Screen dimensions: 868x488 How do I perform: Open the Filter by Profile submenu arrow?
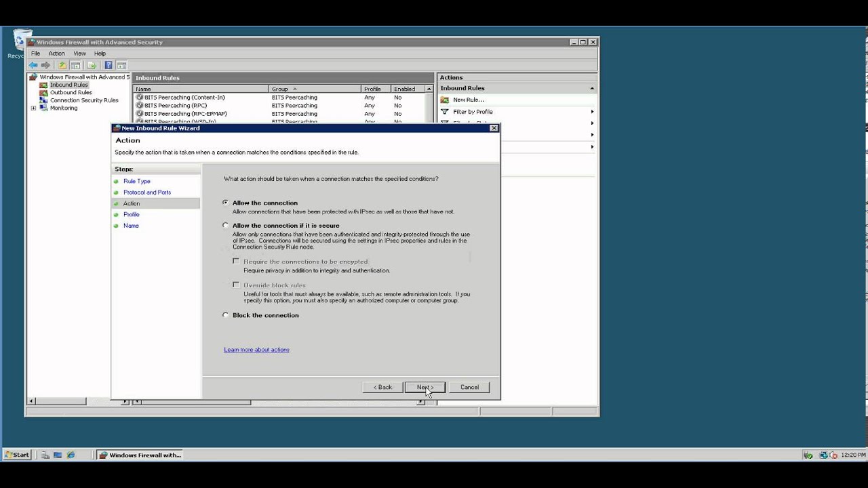592,111
